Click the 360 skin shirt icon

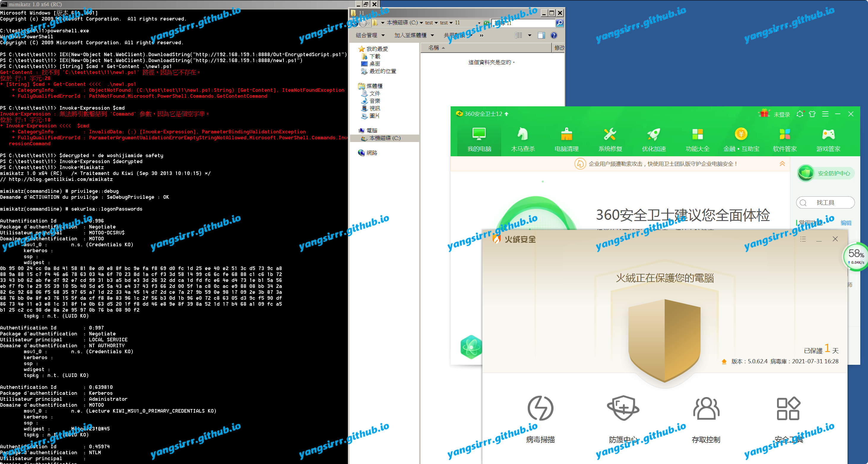812,114
